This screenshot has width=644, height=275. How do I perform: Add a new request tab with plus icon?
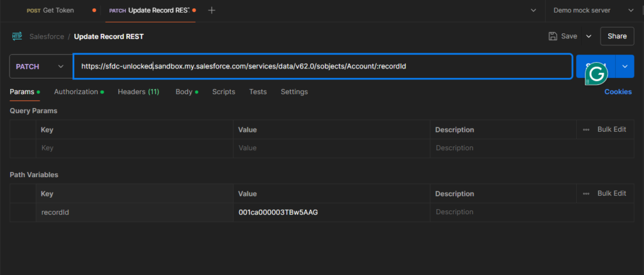coord(211,10)
